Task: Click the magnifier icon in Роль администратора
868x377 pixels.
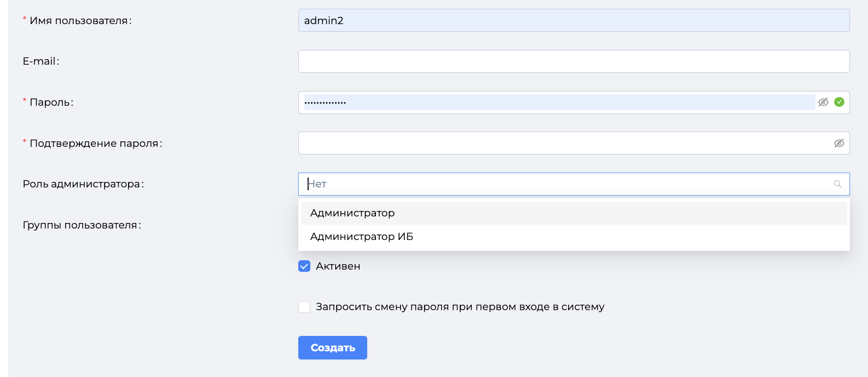Action: pyautogui.click(x=837, y=184)
